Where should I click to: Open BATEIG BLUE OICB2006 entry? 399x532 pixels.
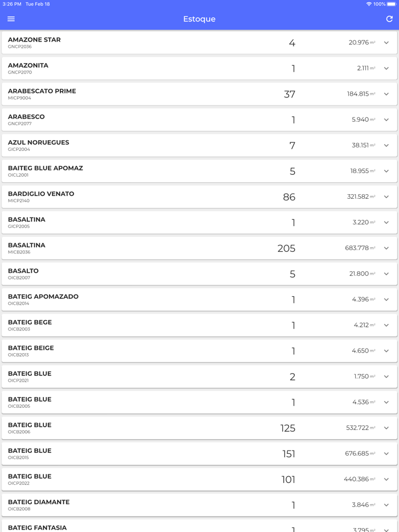coord(30,428)
